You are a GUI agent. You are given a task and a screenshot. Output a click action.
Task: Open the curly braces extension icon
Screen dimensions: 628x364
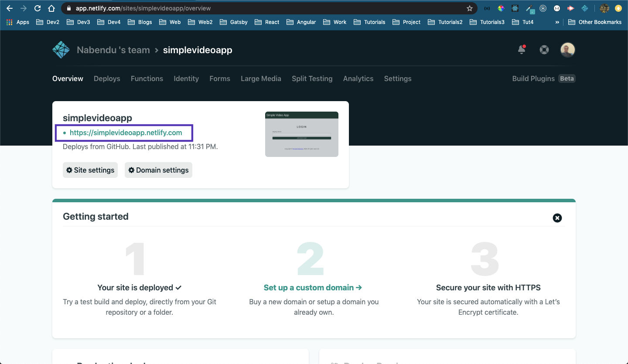click(x=487, y=8)
